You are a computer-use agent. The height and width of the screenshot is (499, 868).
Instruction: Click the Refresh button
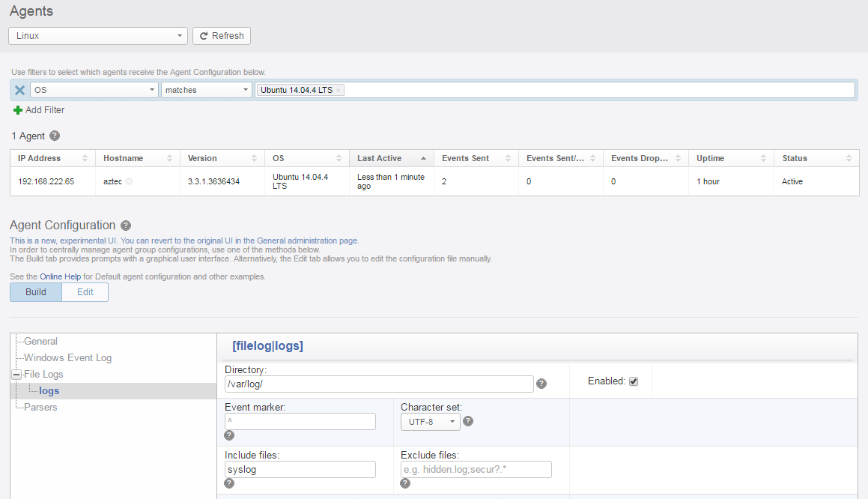[x=222, y=36]
